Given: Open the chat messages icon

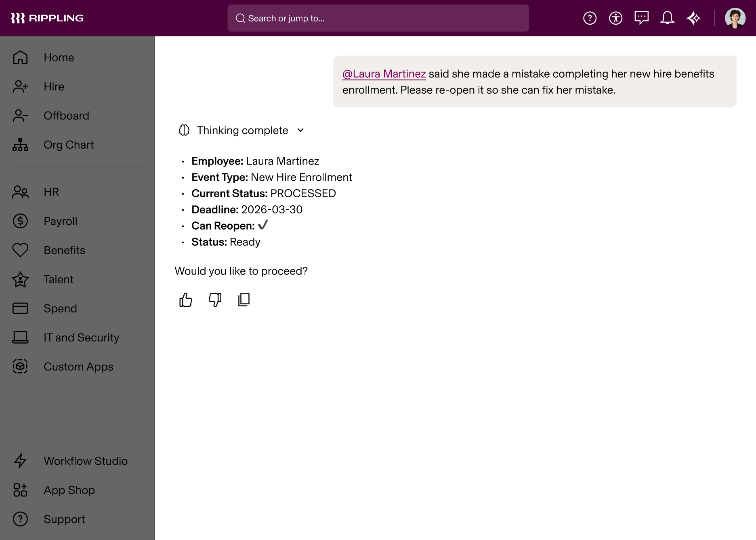Looking at the screenshot, I should point(642,18).
